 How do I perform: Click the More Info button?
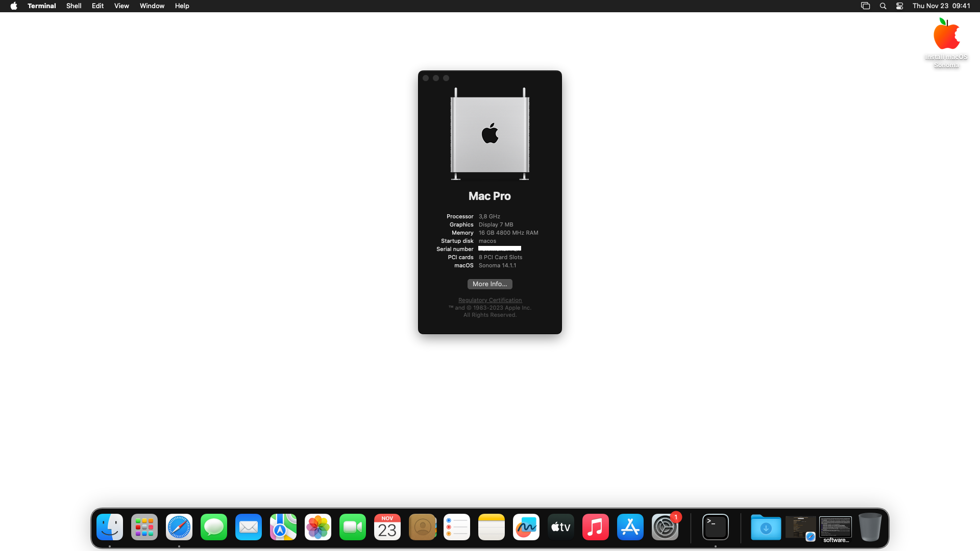(489, 284)
